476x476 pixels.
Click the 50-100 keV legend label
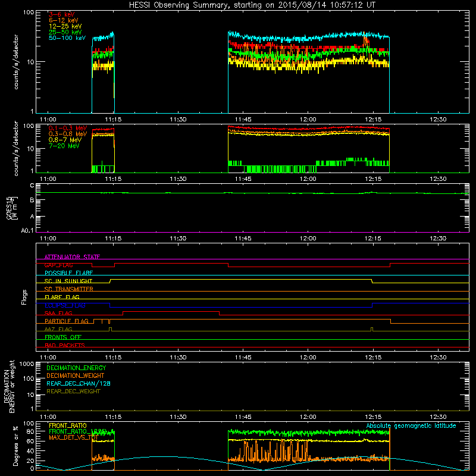(x=67, y=38)
